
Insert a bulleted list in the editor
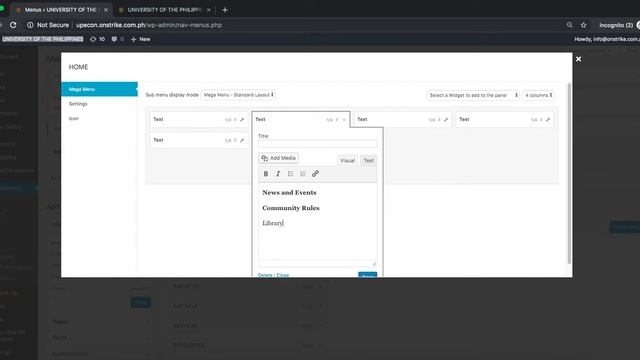point(291,174)
